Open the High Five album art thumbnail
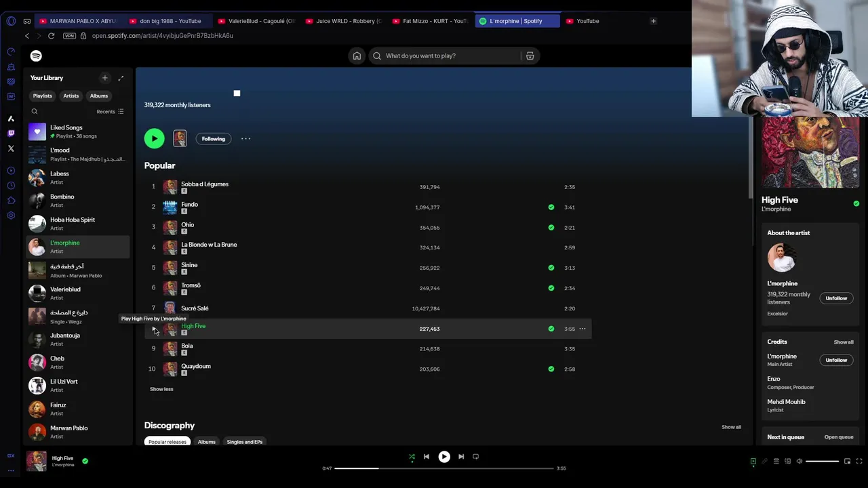Screen dimensions: 868x488 37,461
